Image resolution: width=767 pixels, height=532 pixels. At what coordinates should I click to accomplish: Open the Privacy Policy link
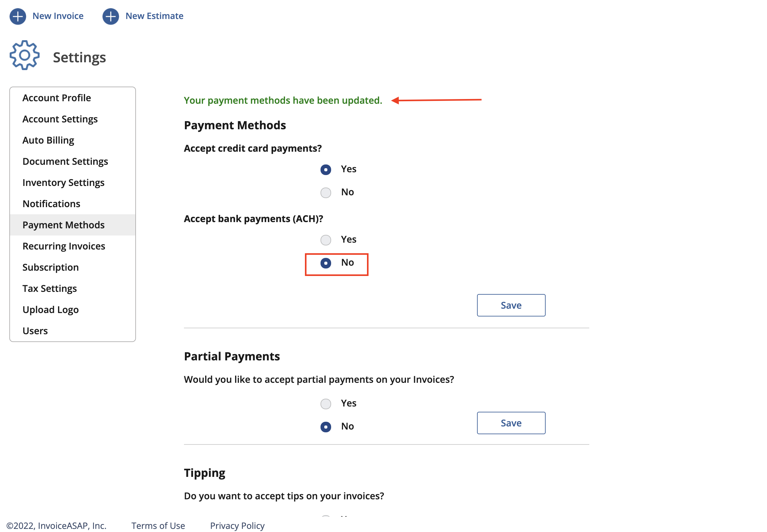tap(237, 525)
